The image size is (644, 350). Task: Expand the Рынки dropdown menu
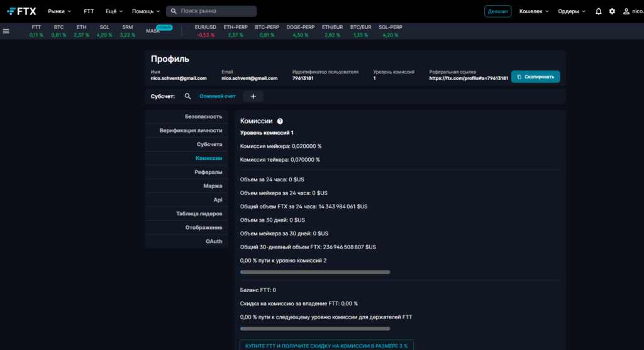pos(60,11)
